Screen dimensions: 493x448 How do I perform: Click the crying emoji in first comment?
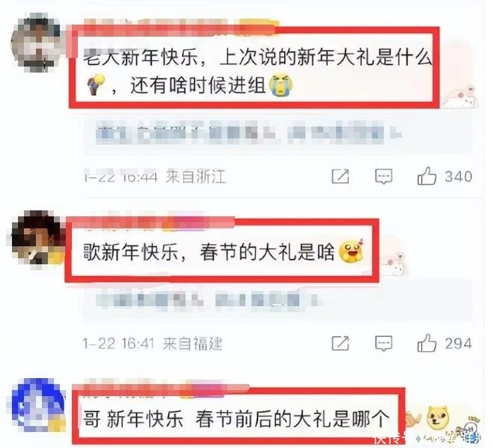[x=281, y=85]
